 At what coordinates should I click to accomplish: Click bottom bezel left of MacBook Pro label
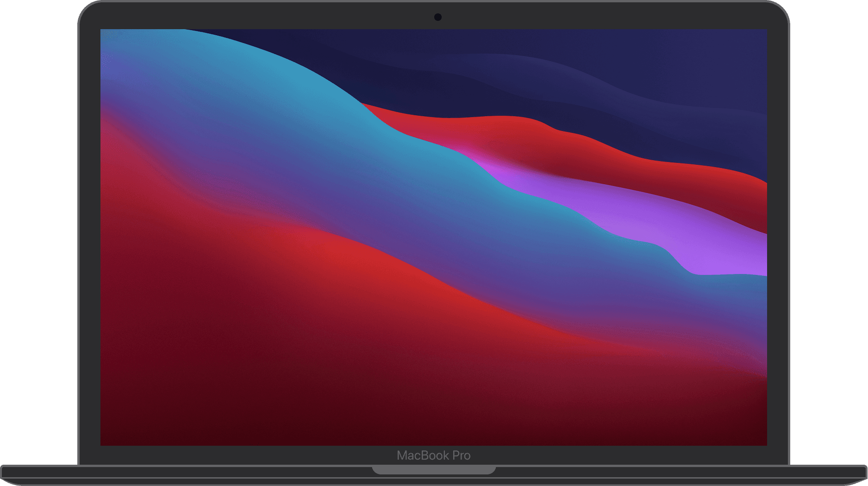point(231,455)
